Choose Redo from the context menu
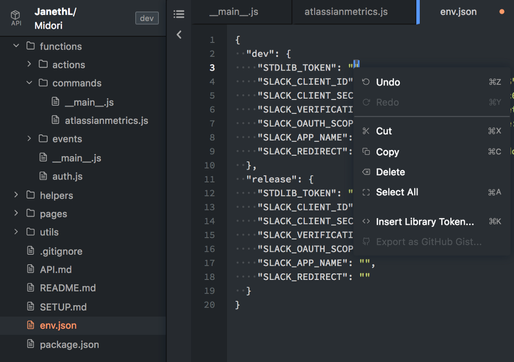The height and width of the screenshot is (362, 514). (432, 102)
